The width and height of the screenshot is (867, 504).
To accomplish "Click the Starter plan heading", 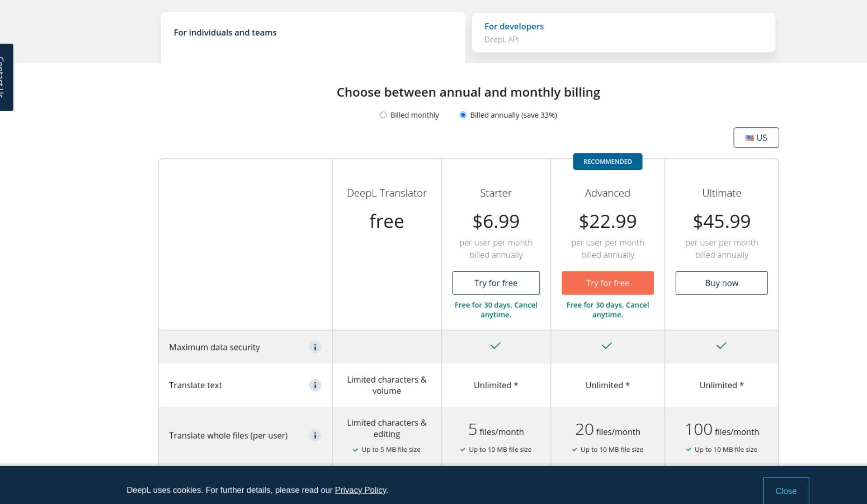I will click(496, 193).
